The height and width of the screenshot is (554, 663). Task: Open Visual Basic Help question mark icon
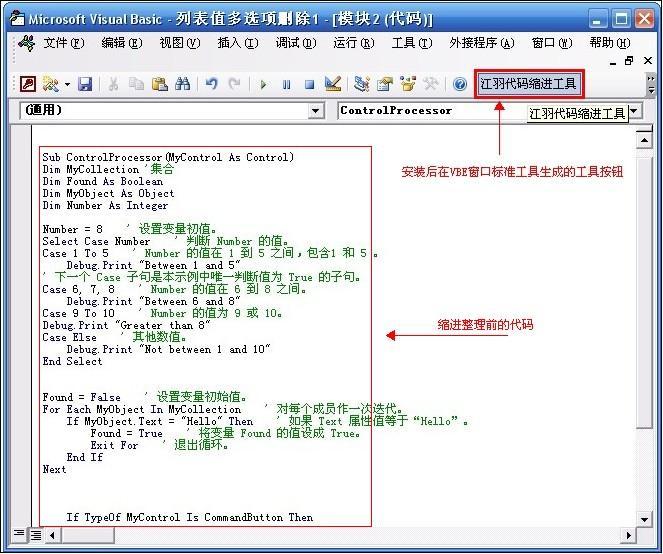pyautogui.click(x=460, y=84)
